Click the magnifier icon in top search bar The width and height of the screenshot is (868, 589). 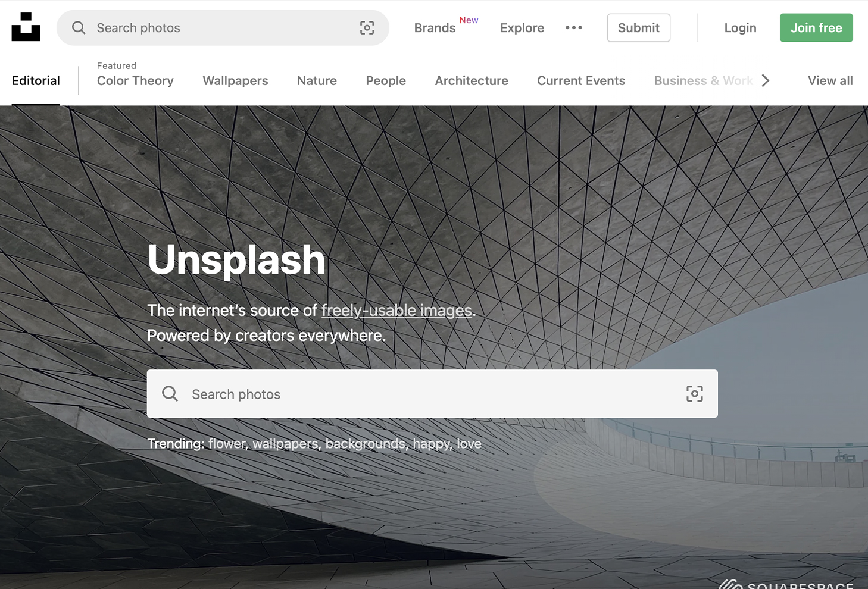tap(79, 28)
